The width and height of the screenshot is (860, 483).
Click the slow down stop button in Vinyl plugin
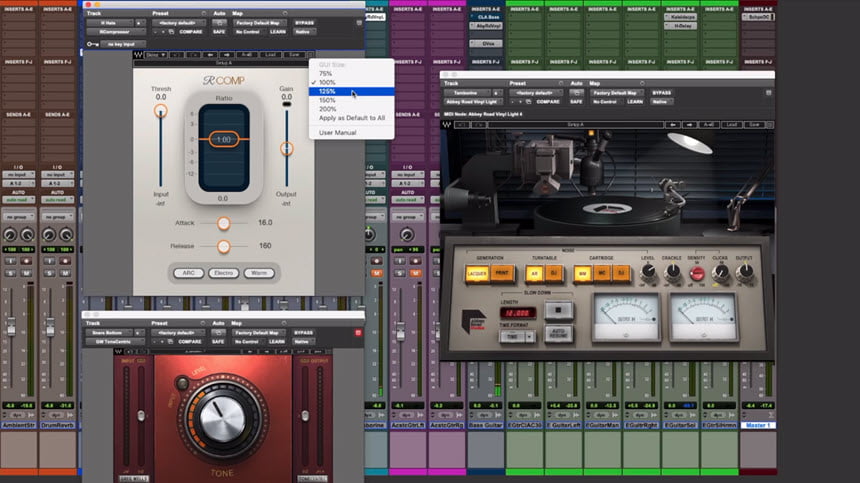point(558,310)
